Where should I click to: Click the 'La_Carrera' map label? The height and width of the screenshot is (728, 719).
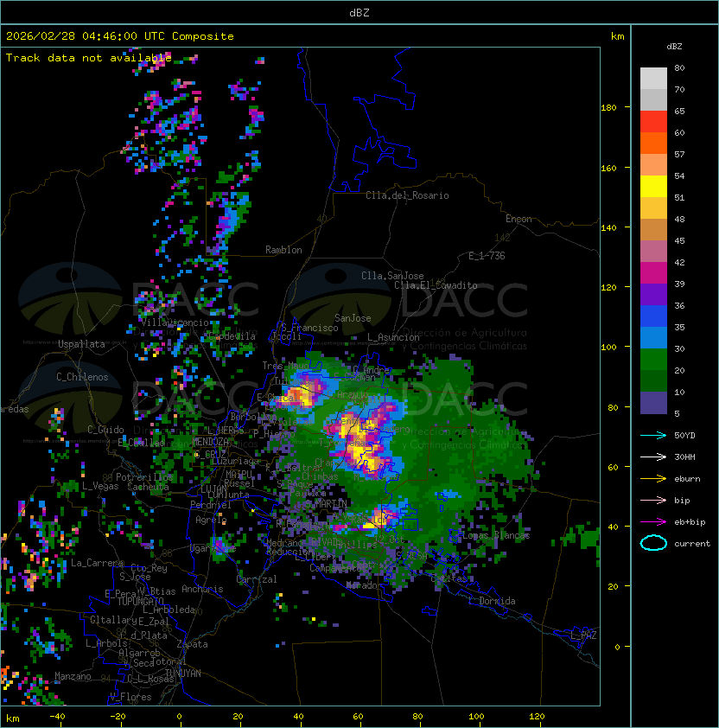(97, 563)
